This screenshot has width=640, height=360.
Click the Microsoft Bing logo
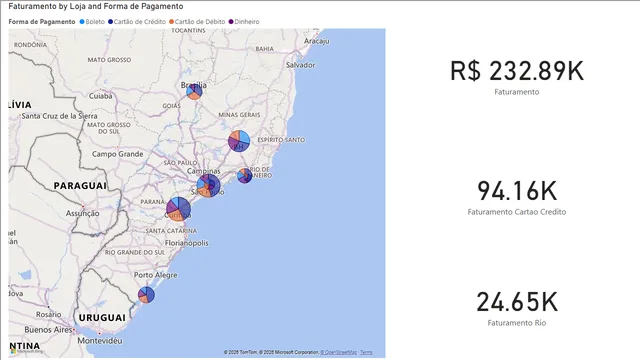coord(27,351)
